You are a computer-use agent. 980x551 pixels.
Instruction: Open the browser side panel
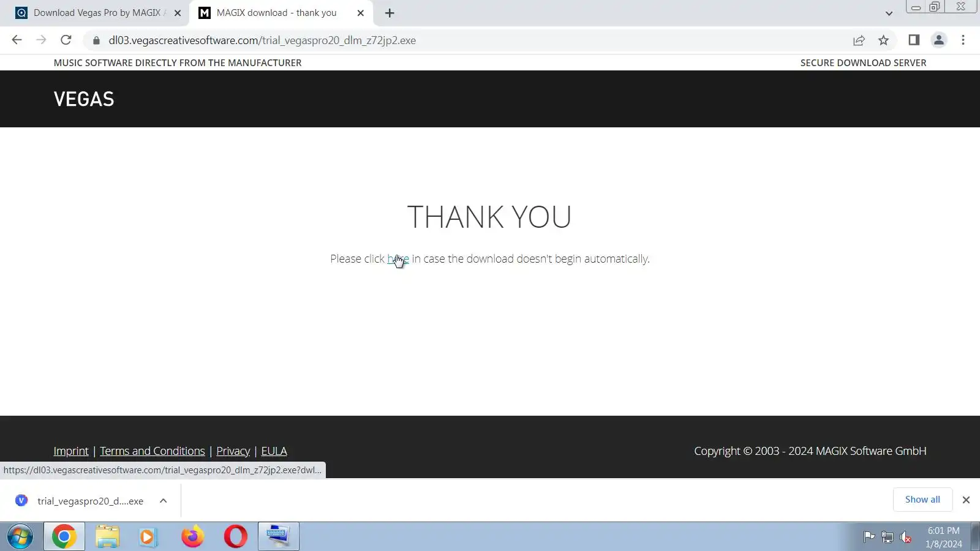[x=914, y=40]
